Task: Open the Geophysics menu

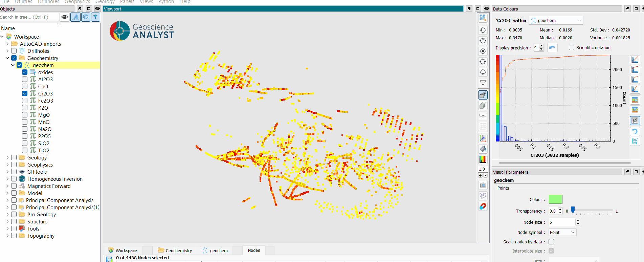Action: click(x=77, y=2)
